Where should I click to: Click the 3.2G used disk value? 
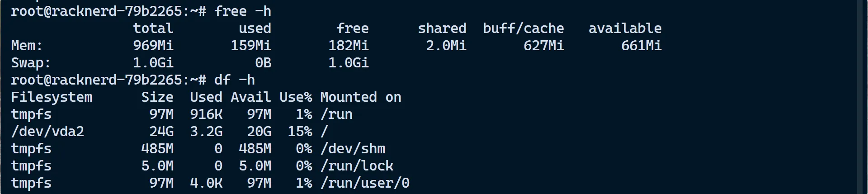[x=206, y=132]
